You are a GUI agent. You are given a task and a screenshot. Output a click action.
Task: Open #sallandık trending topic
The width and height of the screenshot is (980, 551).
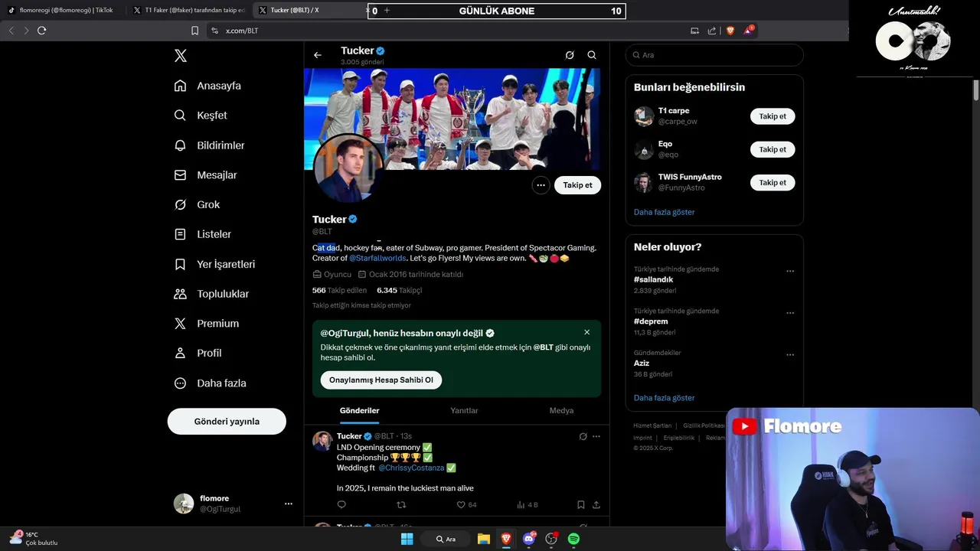coord(654,280)
